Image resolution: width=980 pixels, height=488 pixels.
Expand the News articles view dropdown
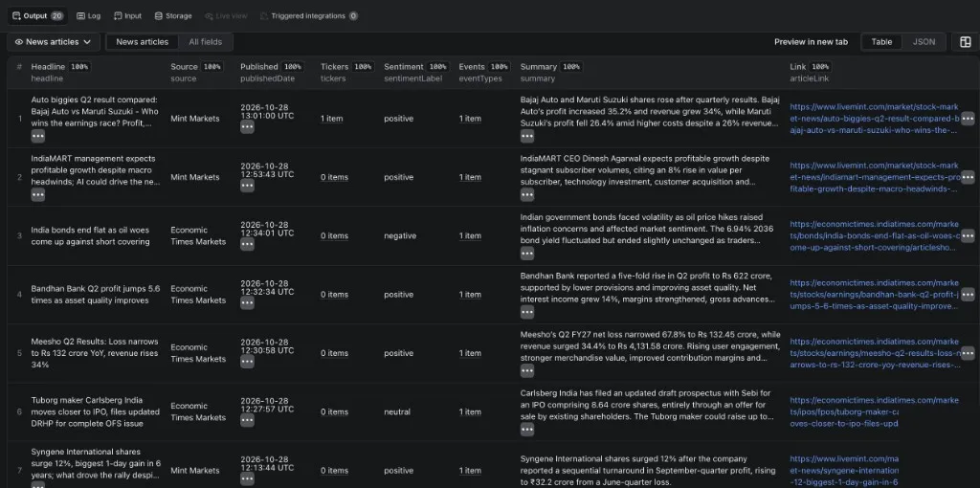tap(54, 42)
